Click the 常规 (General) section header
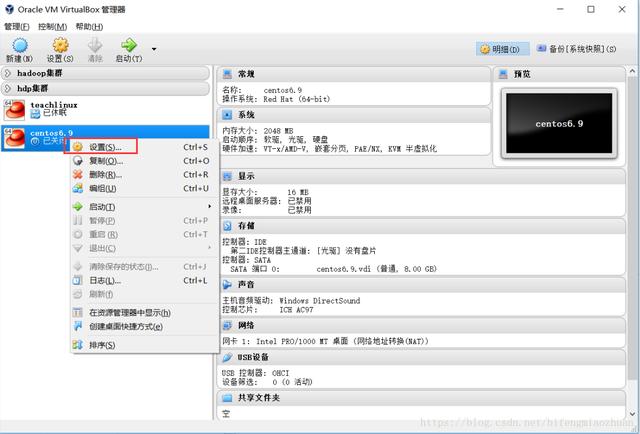 353,74
